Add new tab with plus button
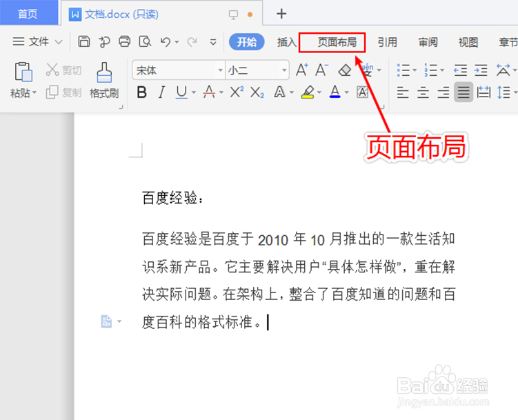 [281, 14]
